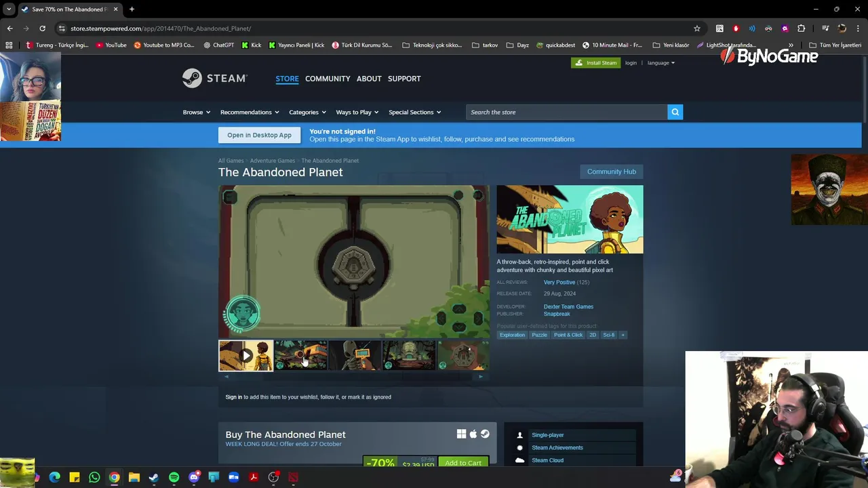Open the Chrome profile avatar
The height and width of the screenshot is (488, 868).
(x=842, y=28)
